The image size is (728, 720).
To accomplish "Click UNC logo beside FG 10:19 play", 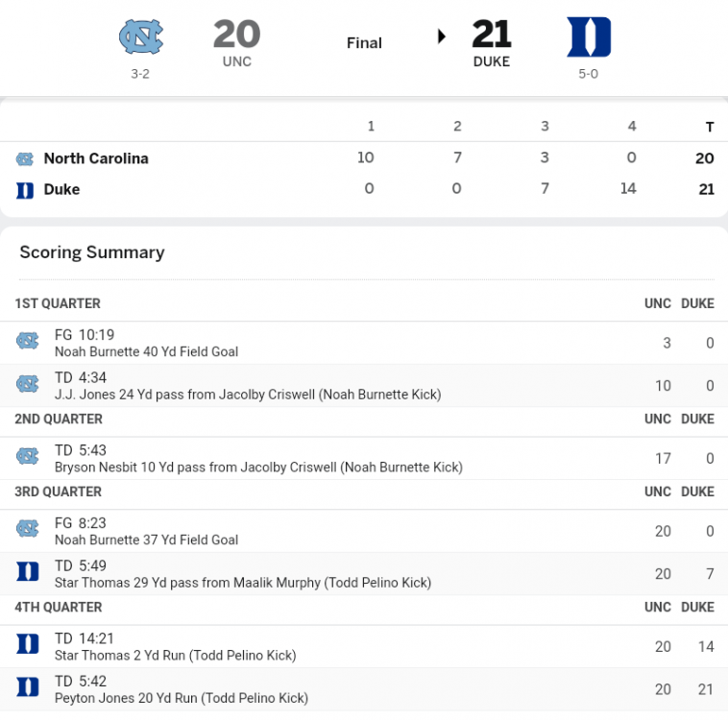I will point(28,341).
